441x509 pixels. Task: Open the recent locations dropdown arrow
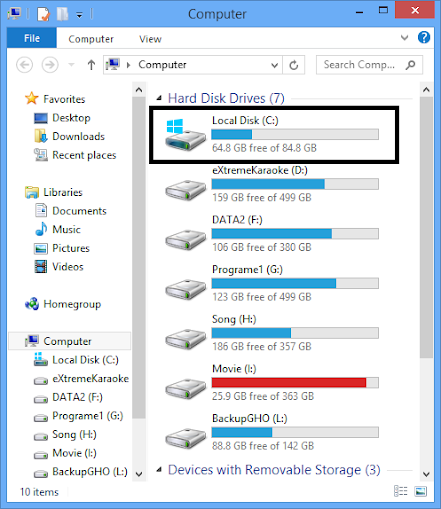71,65
